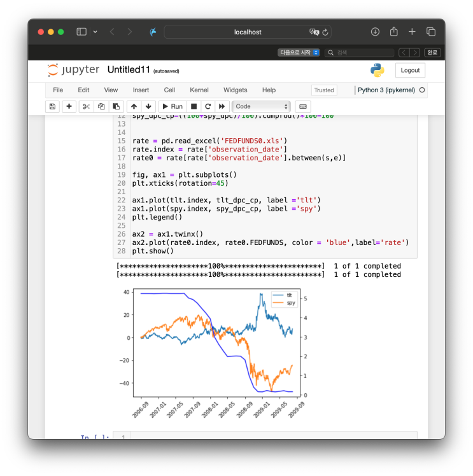Restart the kernel with the circular arrow icon

pyautogui.click(x=208, y=106)
